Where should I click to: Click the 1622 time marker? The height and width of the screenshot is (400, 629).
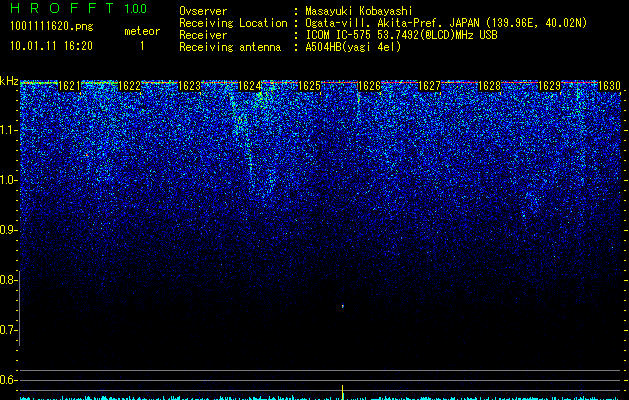(129, 86)
